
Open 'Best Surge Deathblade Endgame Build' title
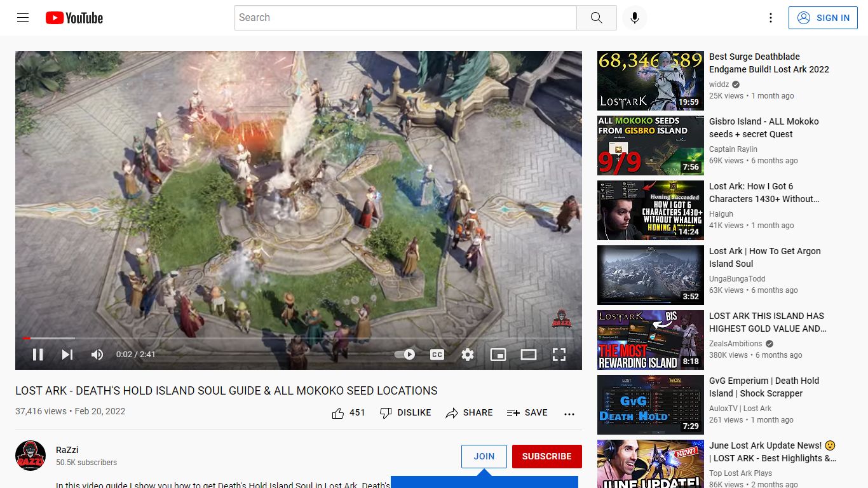pos(769,63)
